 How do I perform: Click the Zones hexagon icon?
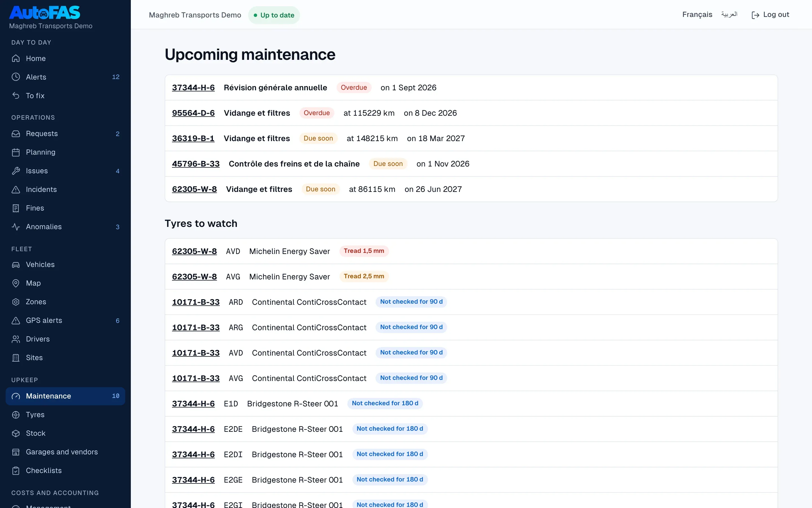click(16, 302)
